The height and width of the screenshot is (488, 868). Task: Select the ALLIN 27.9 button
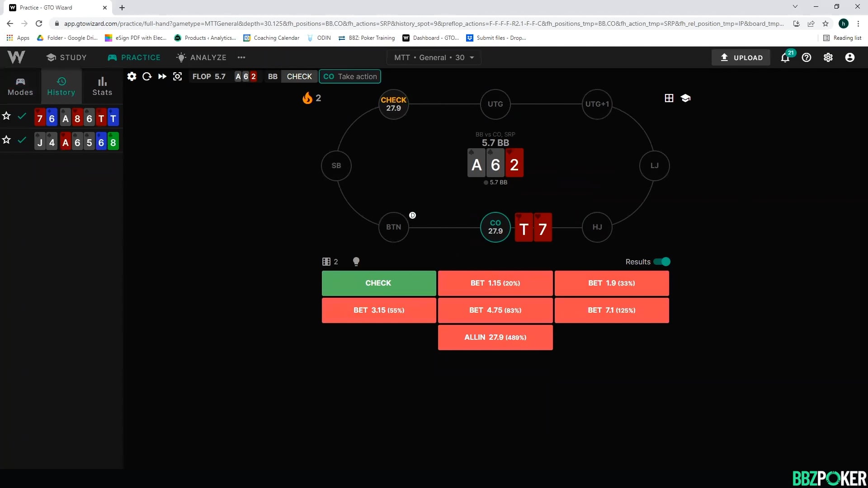click(x=495, y=338)
